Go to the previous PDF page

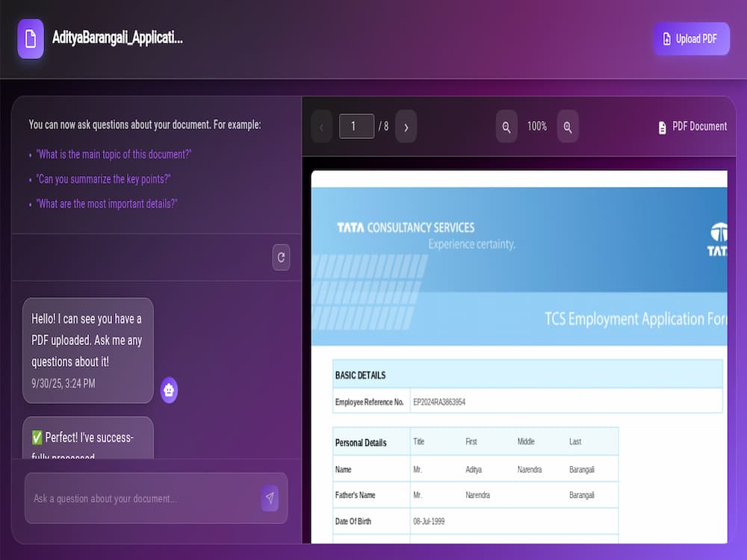tap(321, 127)
